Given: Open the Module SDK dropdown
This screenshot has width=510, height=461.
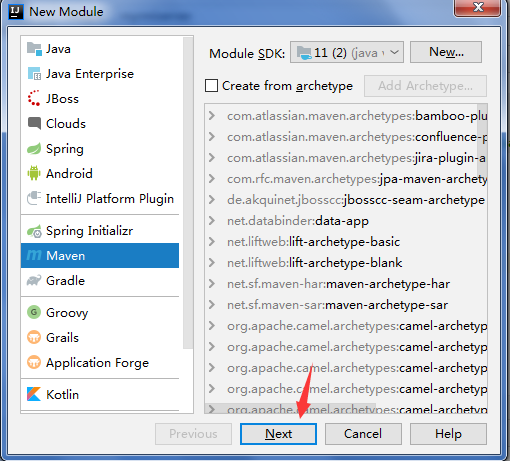Looking at the screenshot, I should point(347,52).
